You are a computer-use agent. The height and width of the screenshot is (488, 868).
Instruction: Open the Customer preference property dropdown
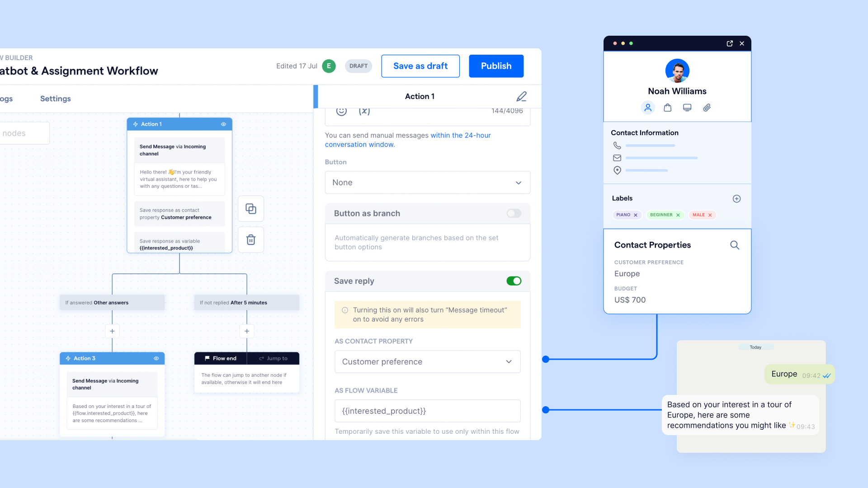coord(426,361)
